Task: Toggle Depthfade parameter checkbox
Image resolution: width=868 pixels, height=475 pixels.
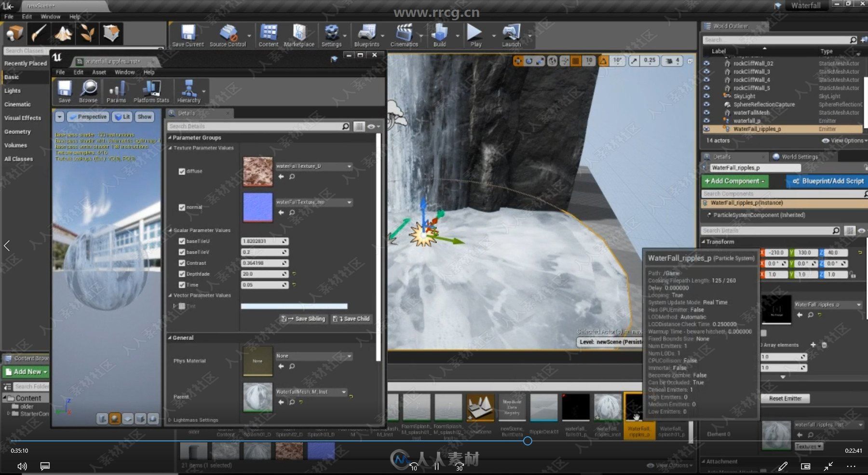Action: [182, 274]
